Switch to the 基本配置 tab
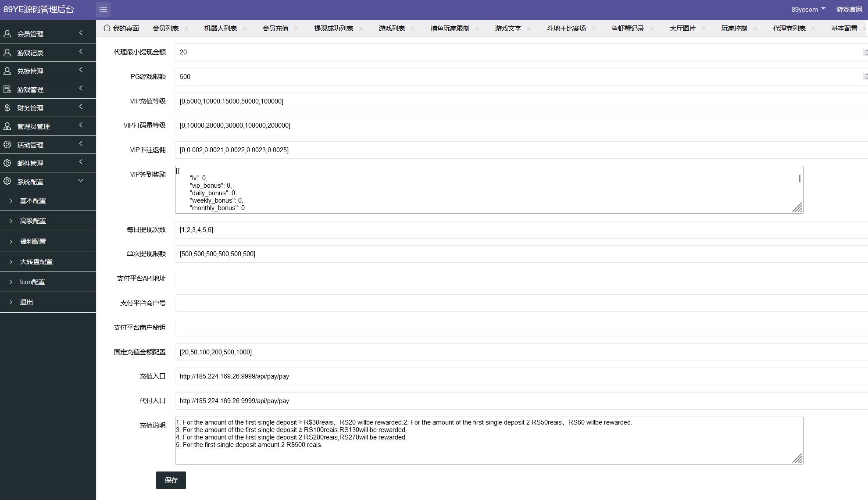Viewport: 868px width, 500px height. (x=844, y=28)
